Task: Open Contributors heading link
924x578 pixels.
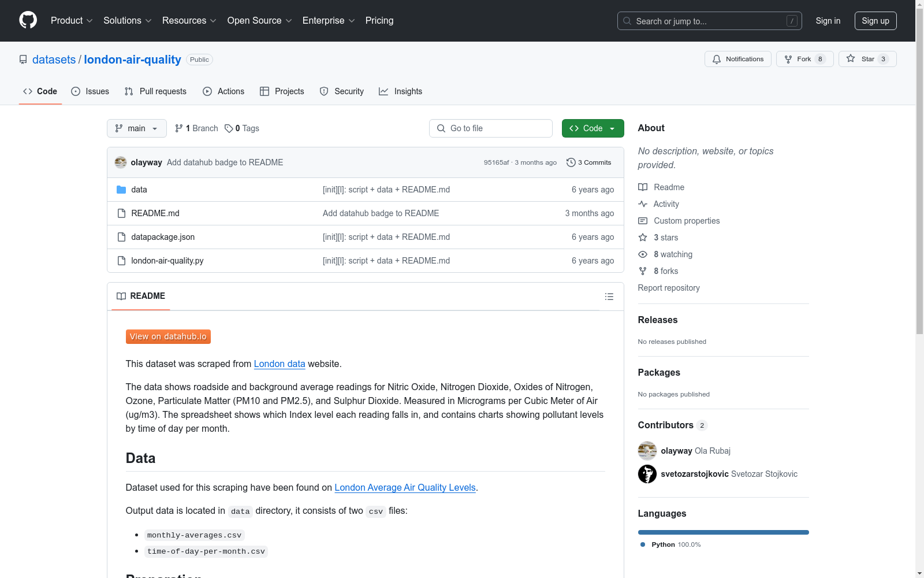Action: [672, 425]
